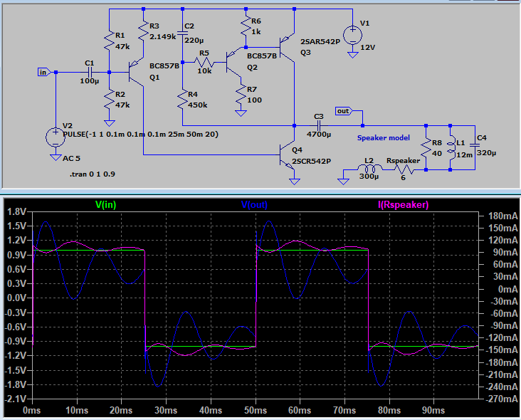Select capacitor C1 symbol
The image size is (521, 420).
click(x=90, y=72)
